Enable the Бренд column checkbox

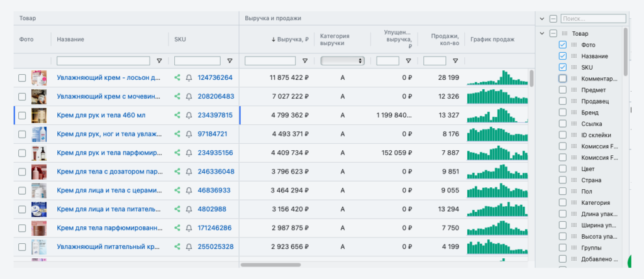click(x=563, y=112)
